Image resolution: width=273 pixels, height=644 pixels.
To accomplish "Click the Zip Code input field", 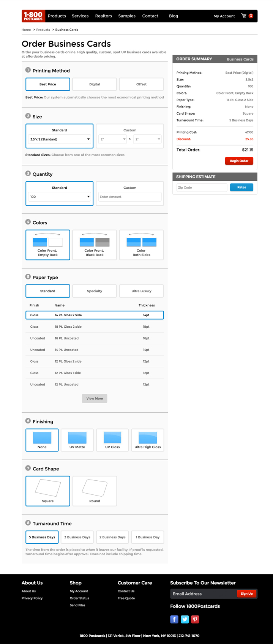I will (202, 188).
